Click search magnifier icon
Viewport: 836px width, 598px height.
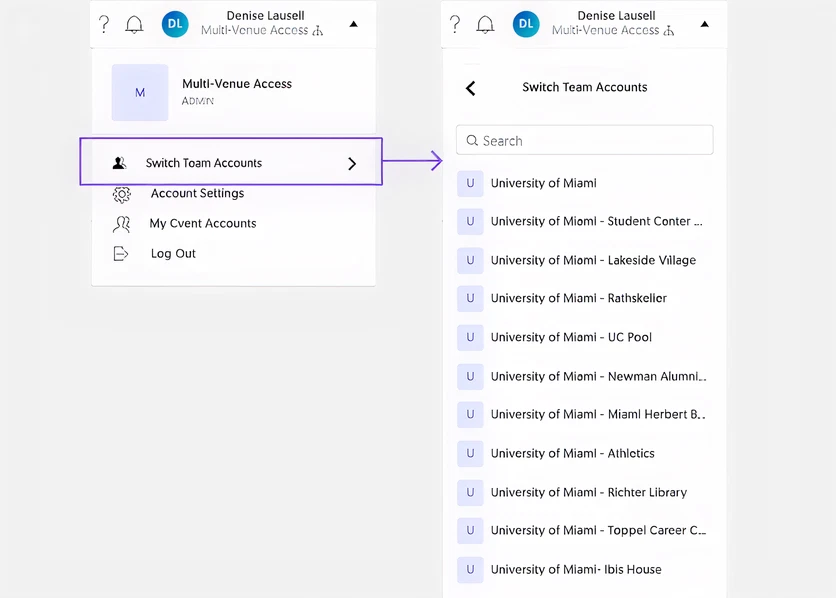(x=472, y=141)
